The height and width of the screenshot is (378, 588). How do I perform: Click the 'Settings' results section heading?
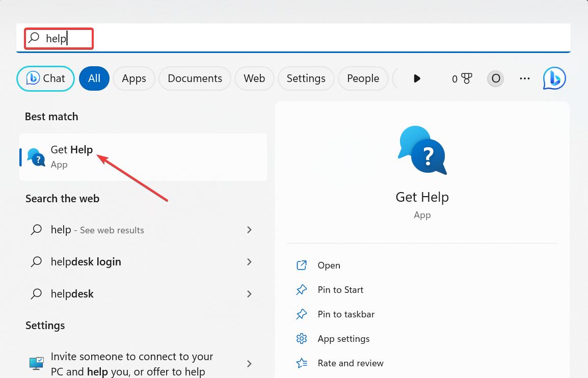click(x=45, y=326)
